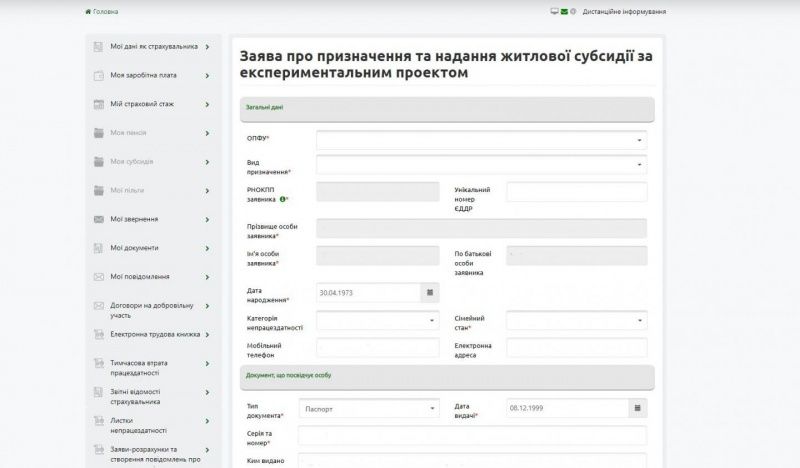The image size is (800, 468).
Task: Click the calendar icon beside Мій страховий стаж
Action: pos(99,104)
